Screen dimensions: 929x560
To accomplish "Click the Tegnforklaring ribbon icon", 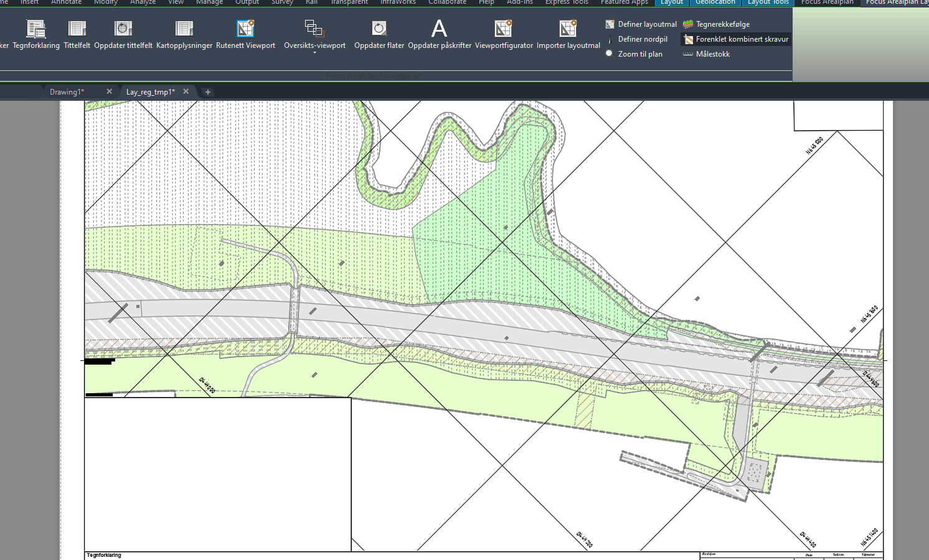I will (36, 29).
